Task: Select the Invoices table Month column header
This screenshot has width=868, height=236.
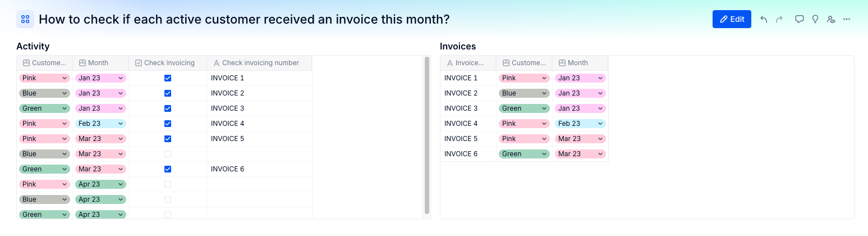Action: click(x=580, y=63)
